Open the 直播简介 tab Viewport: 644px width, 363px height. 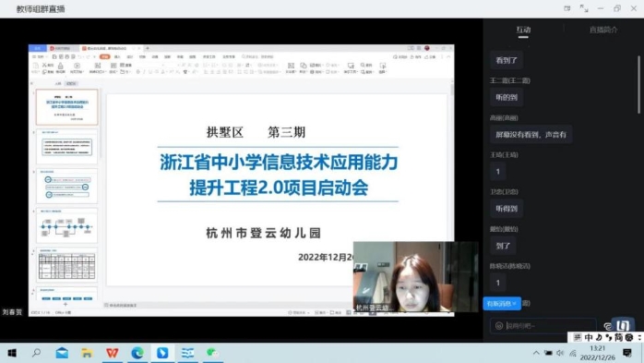(x=602, y=30)
